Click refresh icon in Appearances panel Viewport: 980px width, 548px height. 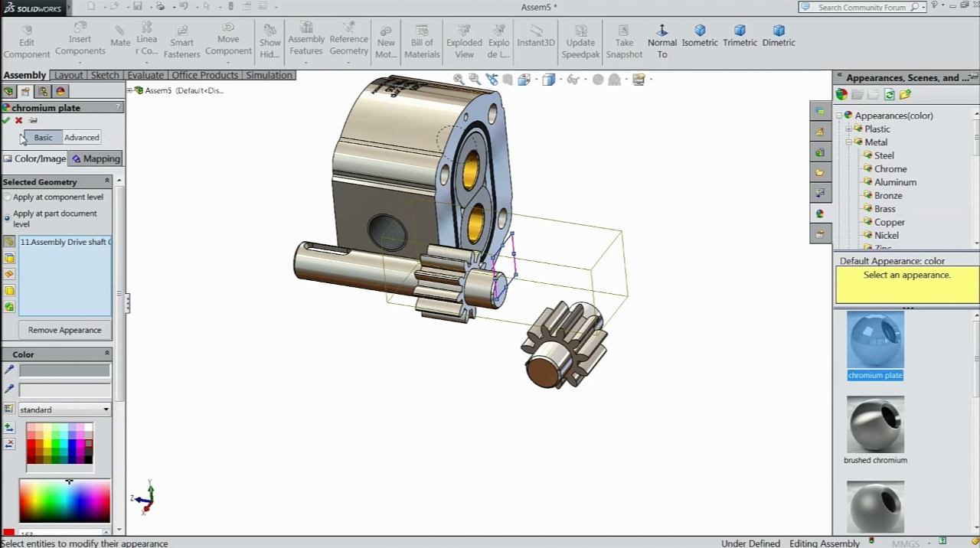tap(889, 95)
